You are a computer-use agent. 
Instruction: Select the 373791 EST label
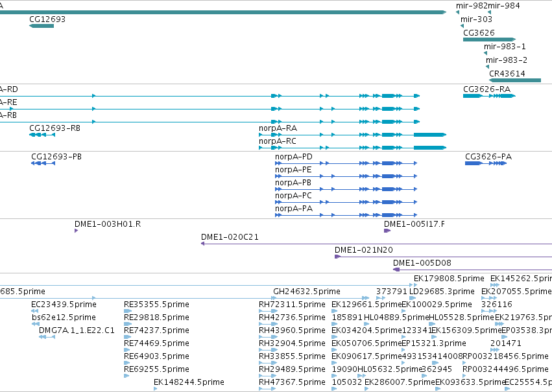click(392, 292)
